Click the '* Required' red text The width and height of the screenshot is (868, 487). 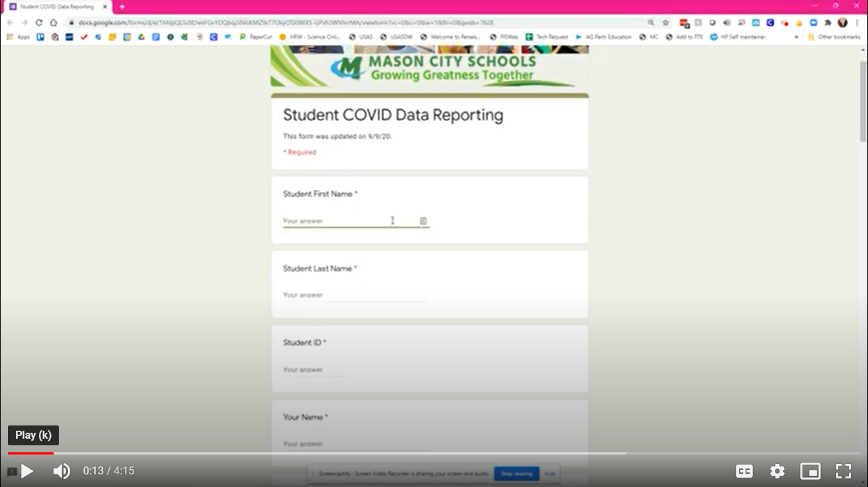tap(299, 152)
